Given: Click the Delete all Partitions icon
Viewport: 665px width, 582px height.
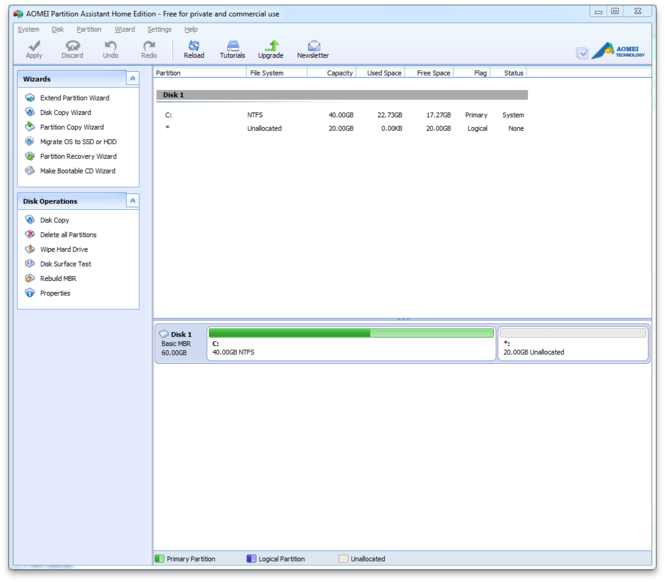Looking at the screenshot, I should point(30,234).
